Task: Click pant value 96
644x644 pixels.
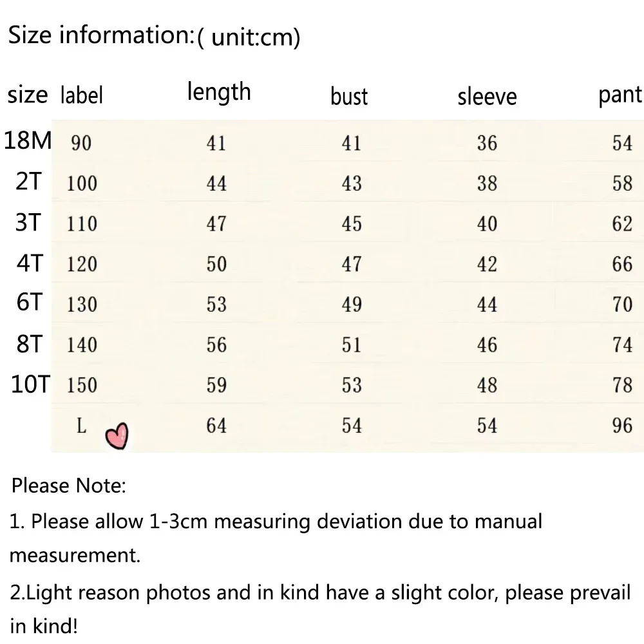Action: pyautogui.click(x=622, y=426)
